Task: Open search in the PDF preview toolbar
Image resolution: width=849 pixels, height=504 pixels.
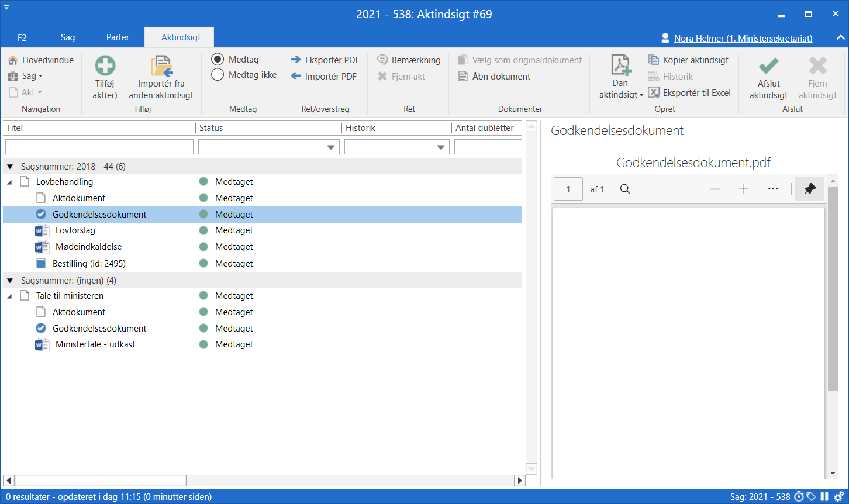Action: tap(625, 189)
